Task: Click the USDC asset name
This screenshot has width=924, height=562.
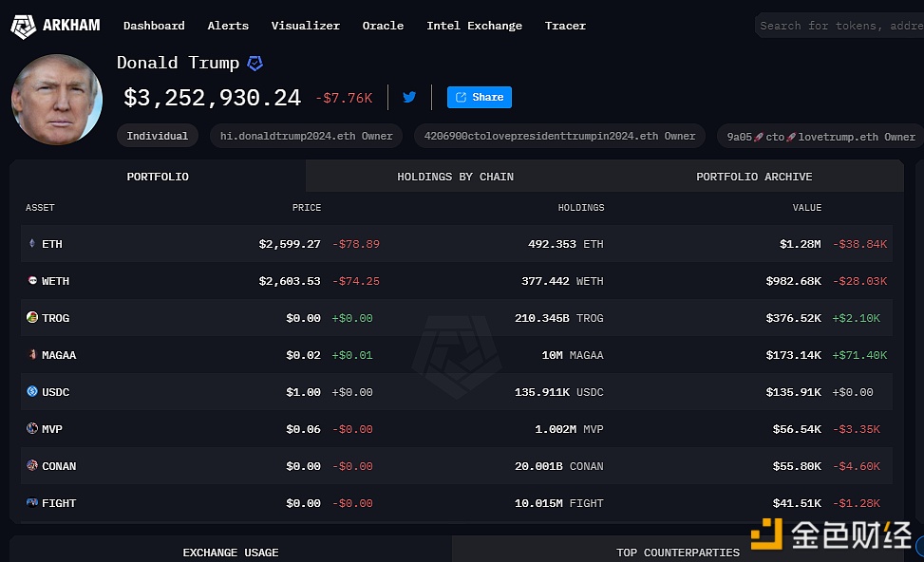Action: 55,392
